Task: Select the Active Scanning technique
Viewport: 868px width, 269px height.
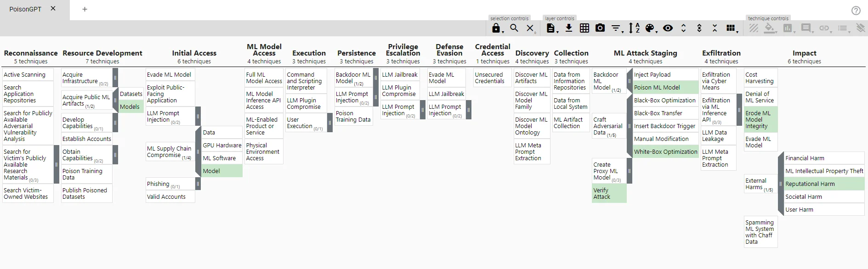Action: click(28, 74)
